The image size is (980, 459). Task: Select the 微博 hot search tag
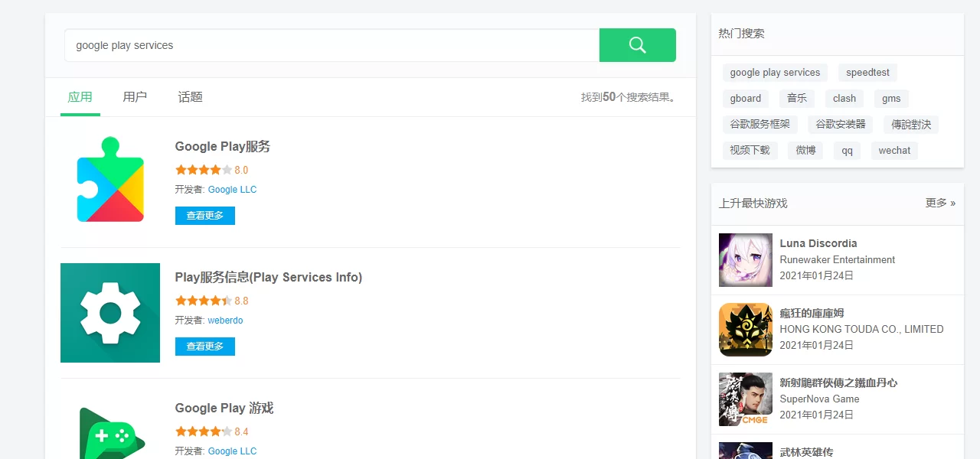coord(805,151)
